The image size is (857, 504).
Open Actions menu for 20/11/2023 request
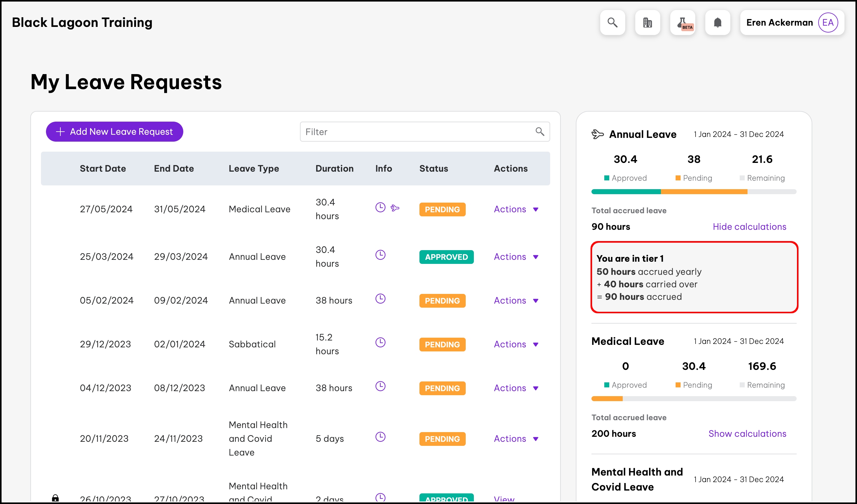(515, 439)
